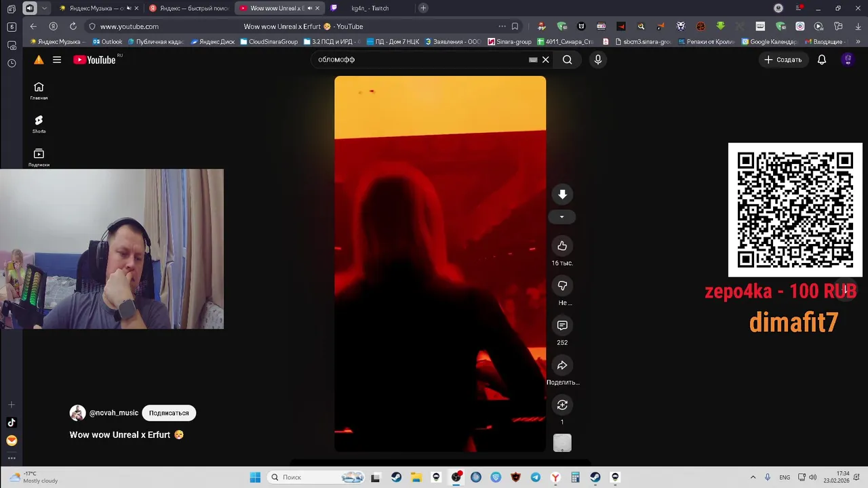Open the YouTube guide hamburger menu

tap(57, 60)
